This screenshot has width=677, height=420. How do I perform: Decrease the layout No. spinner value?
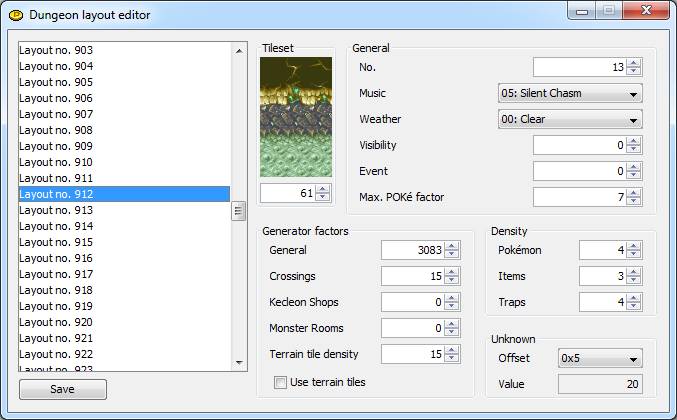point(634,72)
